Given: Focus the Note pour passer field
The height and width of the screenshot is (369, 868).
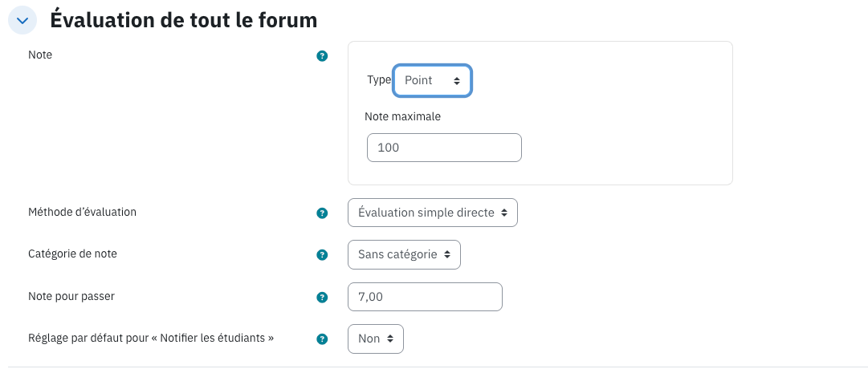Looking at the screenshot, I should [425, 297].
